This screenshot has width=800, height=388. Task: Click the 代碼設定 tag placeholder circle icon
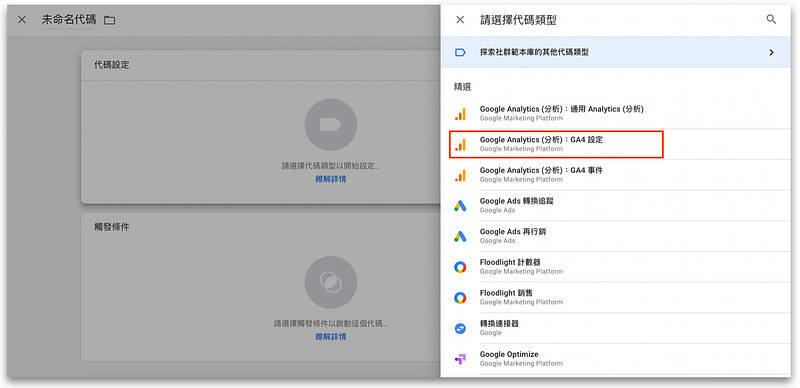tap(331, 125)
